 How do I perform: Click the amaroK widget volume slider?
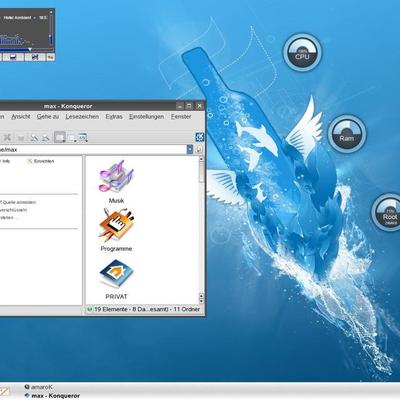click(50, 32)
